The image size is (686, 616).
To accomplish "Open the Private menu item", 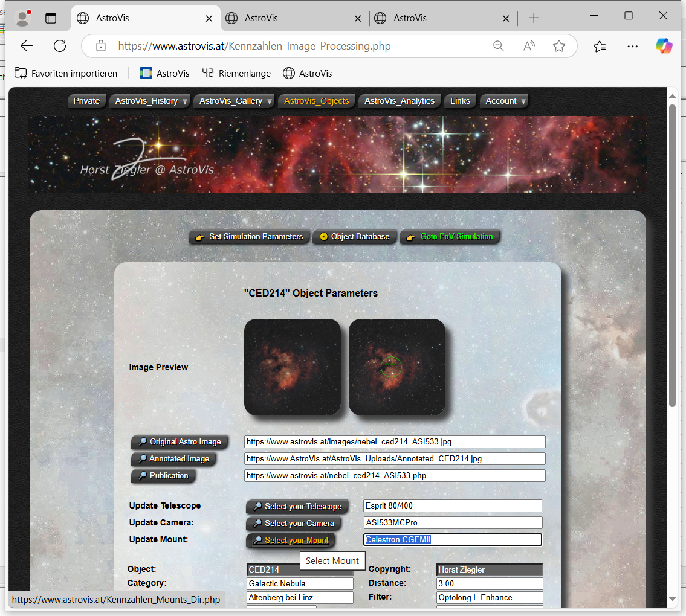I will (86, 101).
